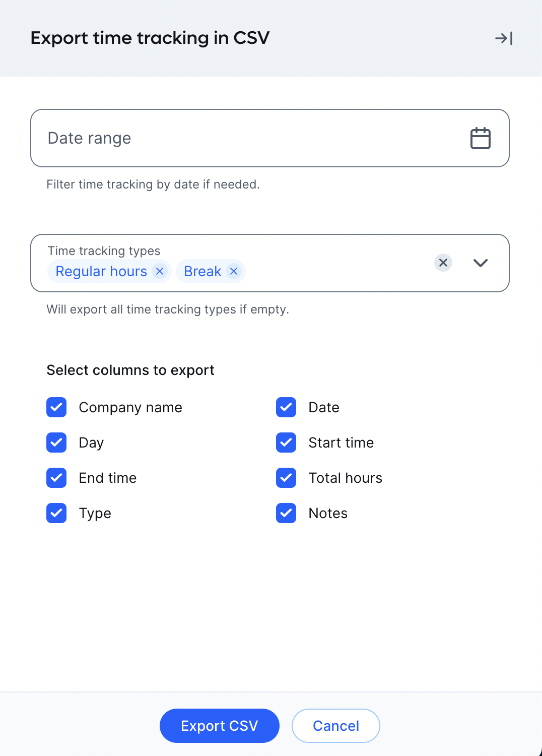Remove the Break tag
This screenshot has width=542, height=756.
(234, 271)
